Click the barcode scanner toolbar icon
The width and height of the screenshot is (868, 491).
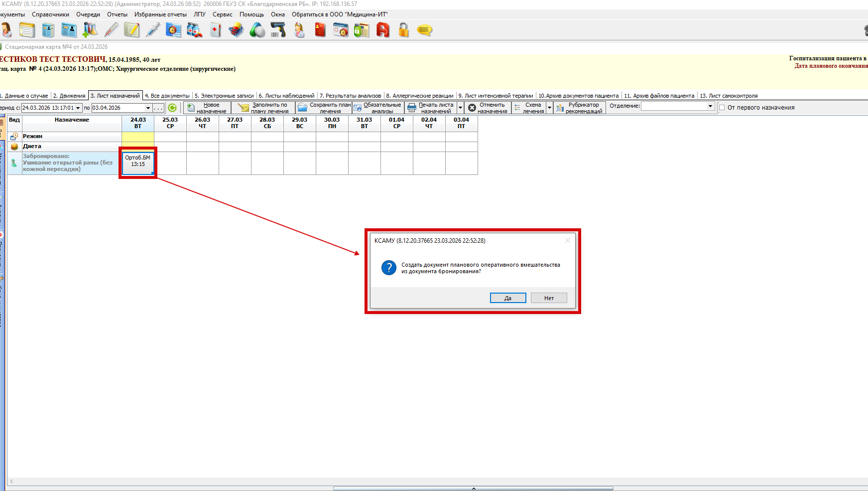click(278, 30)
